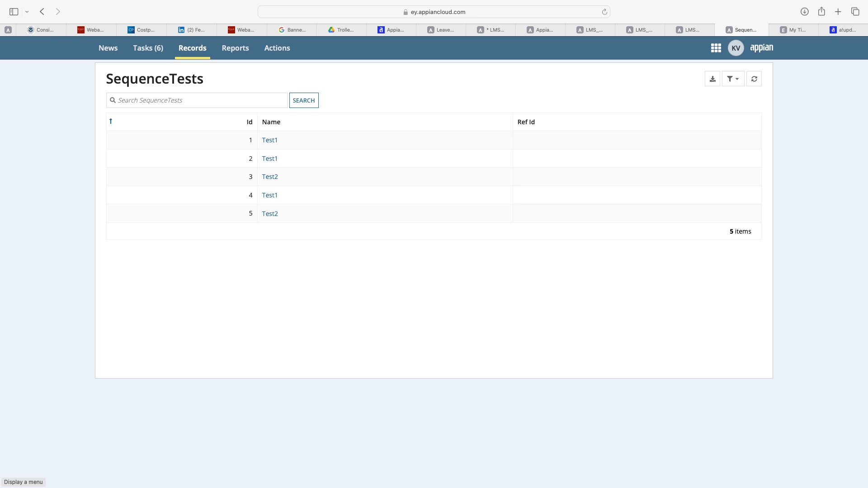Viewport: 868px width, 488px height.
Task: Open the sidebar options chevron dropdown
Action: pos(27,12)
